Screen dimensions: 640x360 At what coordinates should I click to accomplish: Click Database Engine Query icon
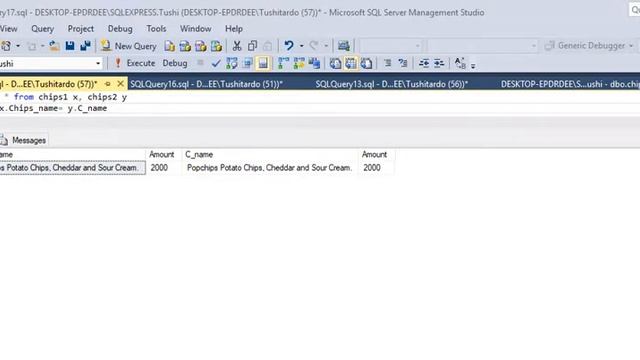pyautogui.click(x=169, y=46)
